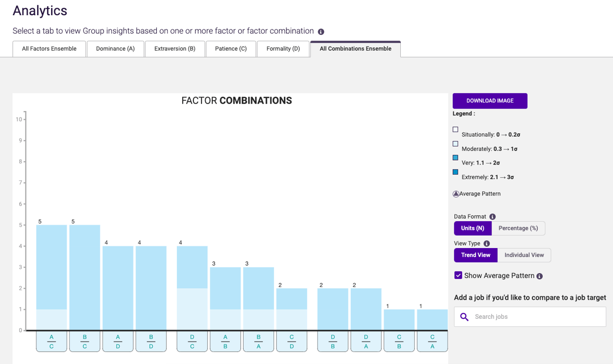
Task: Click the info icon beside the Group insights subtitle
Action: point(321,32)
